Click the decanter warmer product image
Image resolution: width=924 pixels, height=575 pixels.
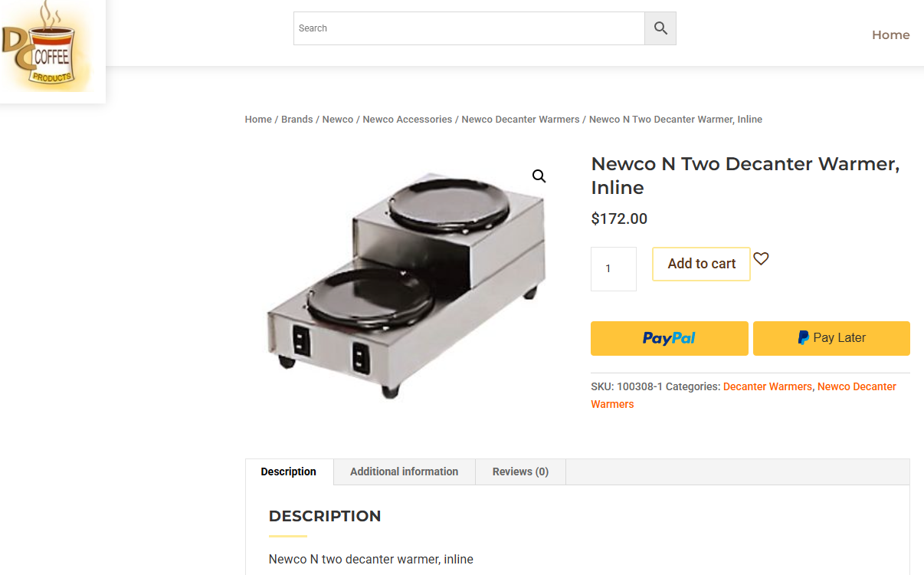[406, 284]
